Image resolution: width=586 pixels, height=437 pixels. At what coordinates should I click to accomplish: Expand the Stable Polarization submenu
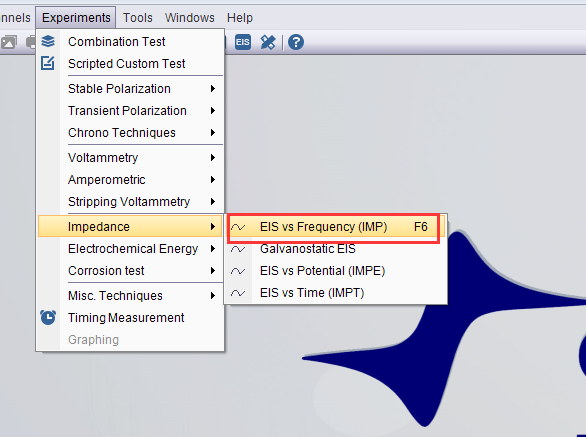point(130,89)
